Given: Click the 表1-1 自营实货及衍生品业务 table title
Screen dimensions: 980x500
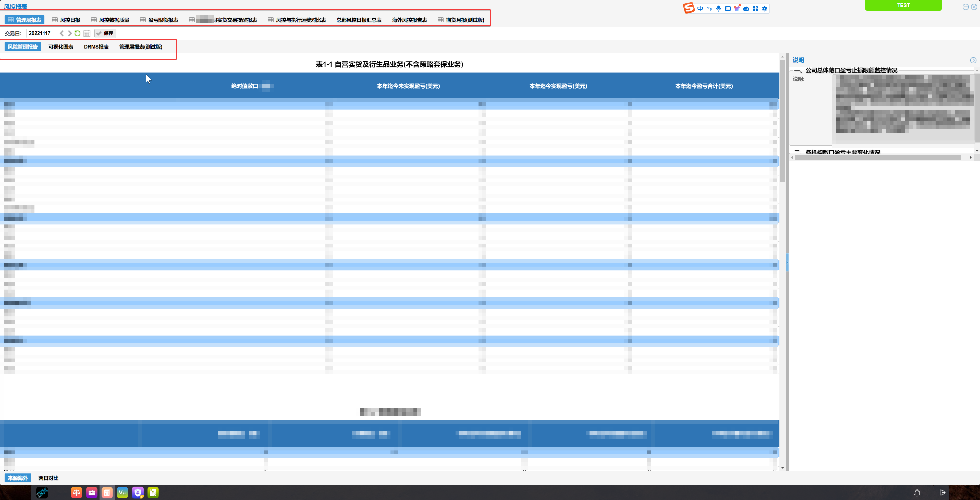Looking at the screenshot, I should click(x=389, y=64).
